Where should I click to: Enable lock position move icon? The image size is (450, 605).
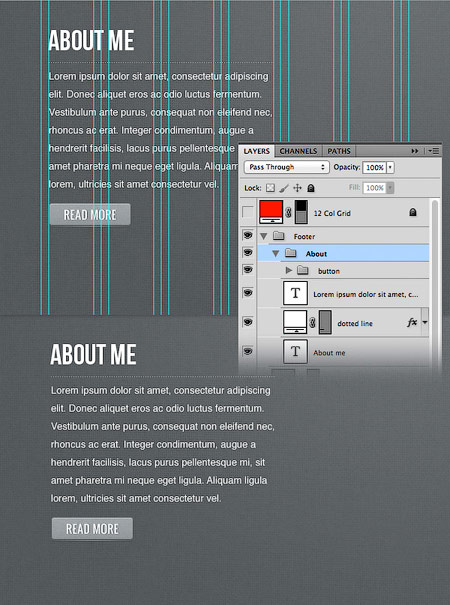click(x=297, y=188)
